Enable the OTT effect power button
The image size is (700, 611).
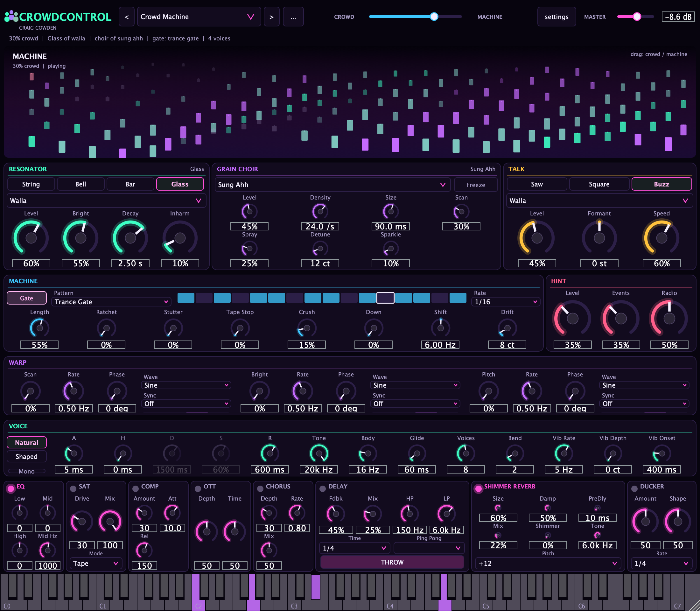(198, 488)
